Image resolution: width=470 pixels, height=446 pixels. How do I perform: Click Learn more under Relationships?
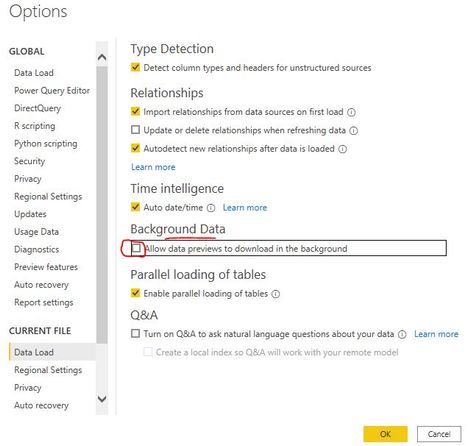click(x=153, y=167)
